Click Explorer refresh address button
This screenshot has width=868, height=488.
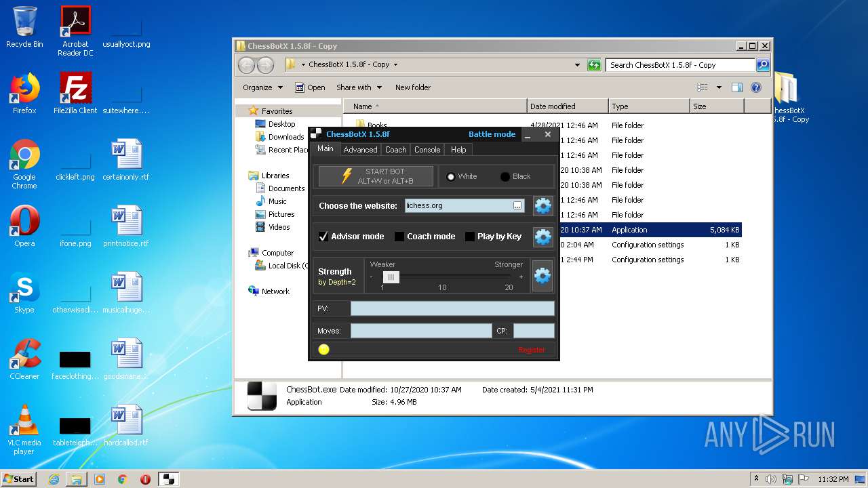(594, 65)
